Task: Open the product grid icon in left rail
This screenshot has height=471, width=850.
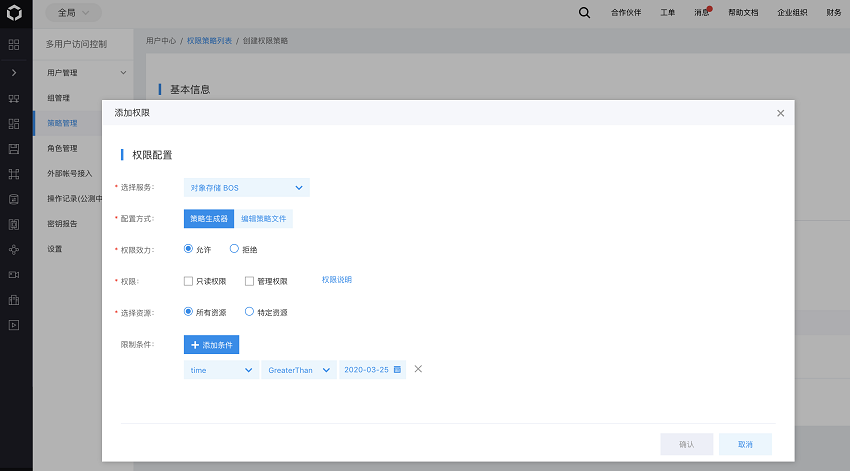Action: pyautogui.click(x=14, y=44)
